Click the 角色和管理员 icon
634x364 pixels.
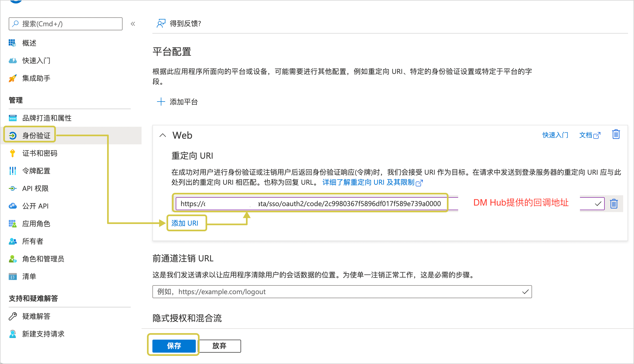12,259
